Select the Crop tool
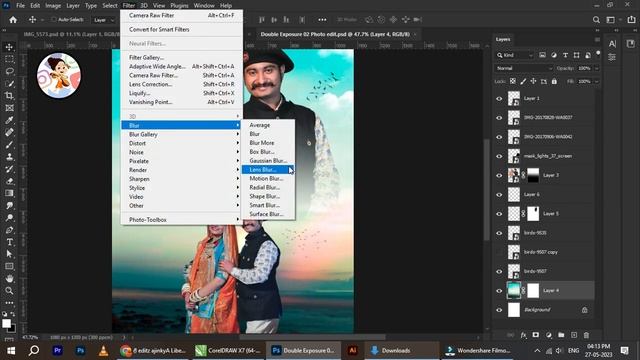The height and width of the screenshot is (360, 640). [9, 96]
